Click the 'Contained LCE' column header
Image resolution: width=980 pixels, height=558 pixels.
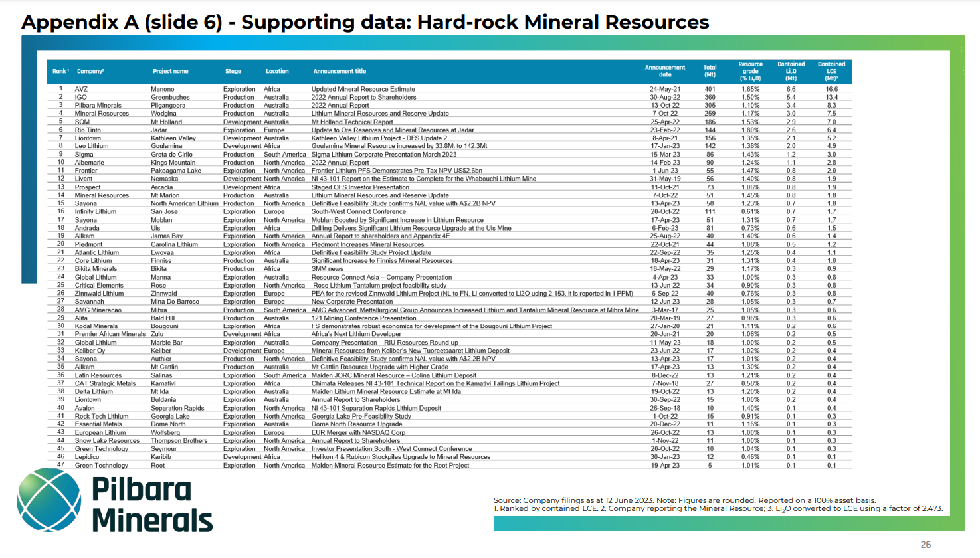pyautogui.click(x=832, y=71)
